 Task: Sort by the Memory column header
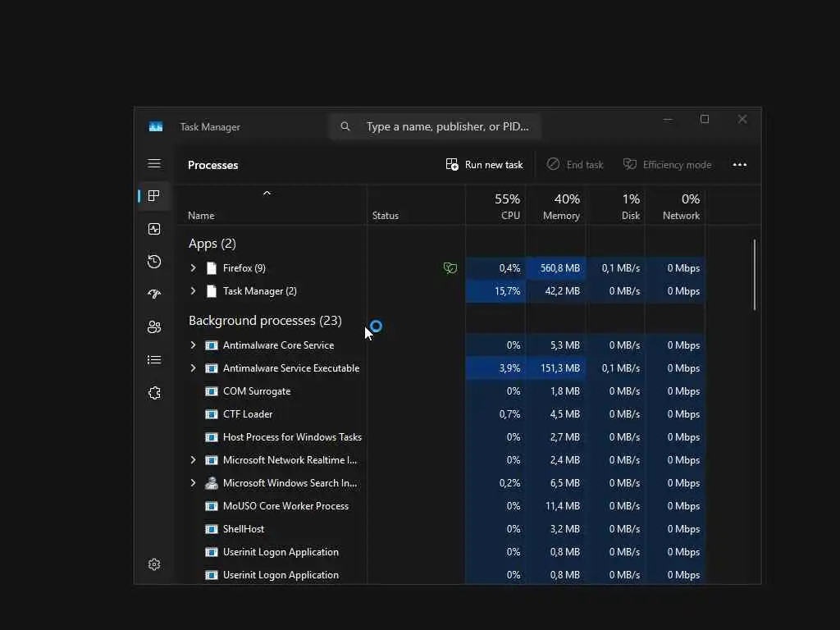[556, 206]
